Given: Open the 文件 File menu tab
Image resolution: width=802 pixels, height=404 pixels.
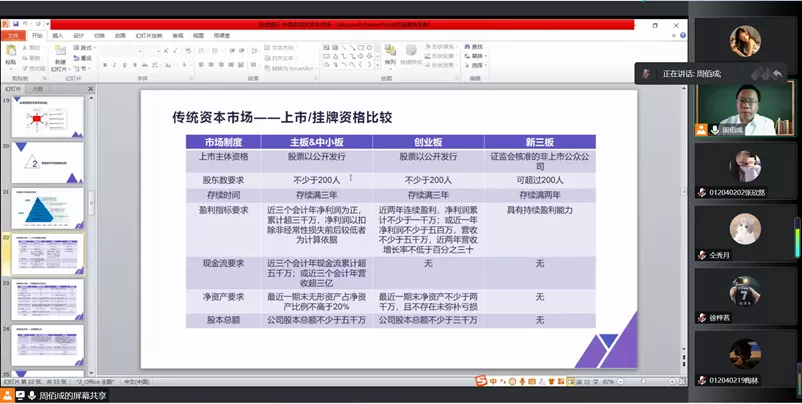Looking at the screenshot, I should tap(13, 35).
